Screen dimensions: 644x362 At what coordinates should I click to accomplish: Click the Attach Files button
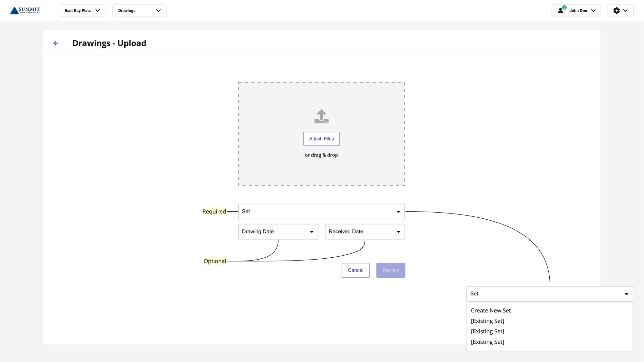(x=321, y=139)
